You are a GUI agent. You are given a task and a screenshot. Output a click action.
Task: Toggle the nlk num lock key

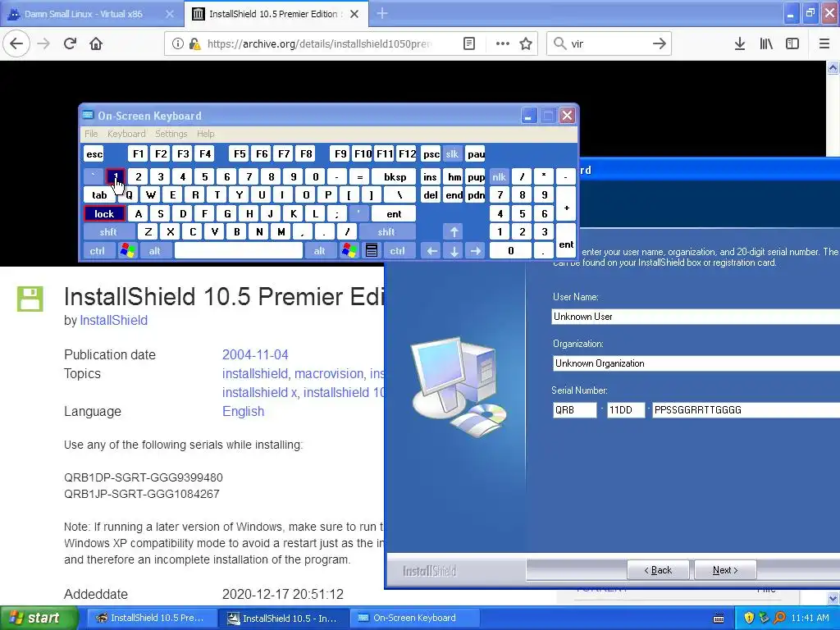[x=499, y=177]
